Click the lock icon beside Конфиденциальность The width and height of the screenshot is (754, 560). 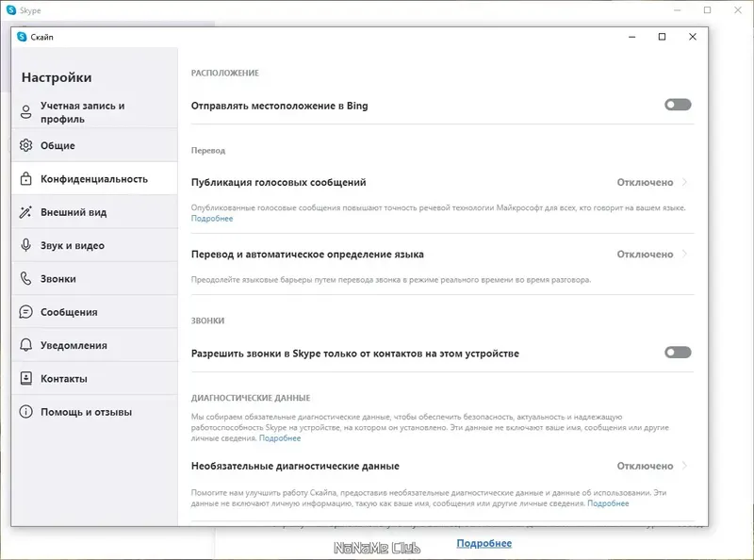(26, 178)
